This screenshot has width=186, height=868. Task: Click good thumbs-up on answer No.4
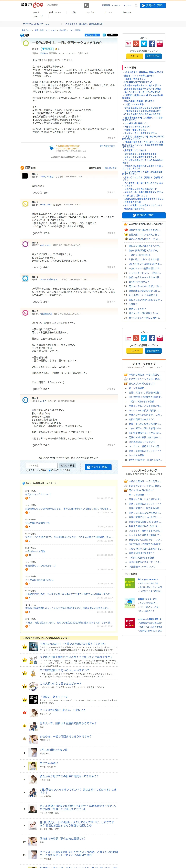pos(37,267)
